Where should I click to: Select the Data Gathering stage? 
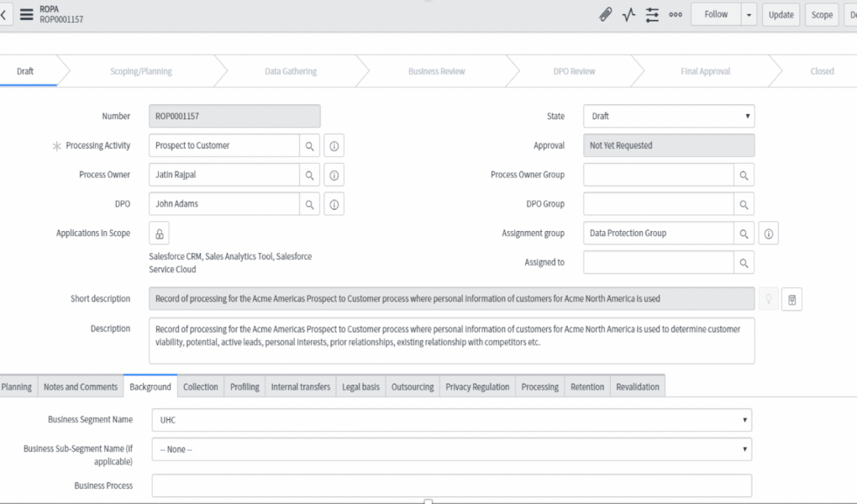pos(291,71)
